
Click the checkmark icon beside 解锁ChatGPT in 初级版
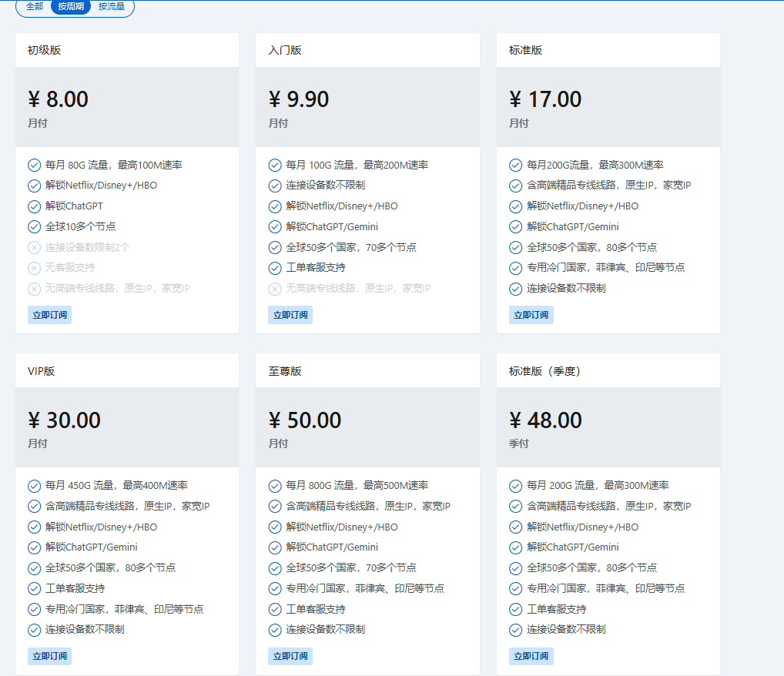34,206
